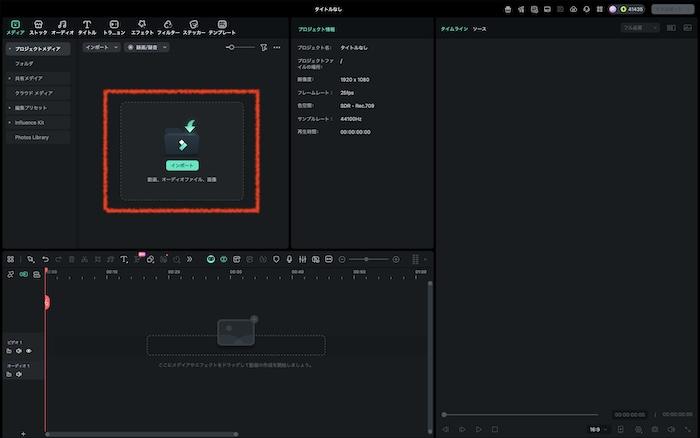Toggle the green magnetic timeline link icon

[x=211, y=259]
